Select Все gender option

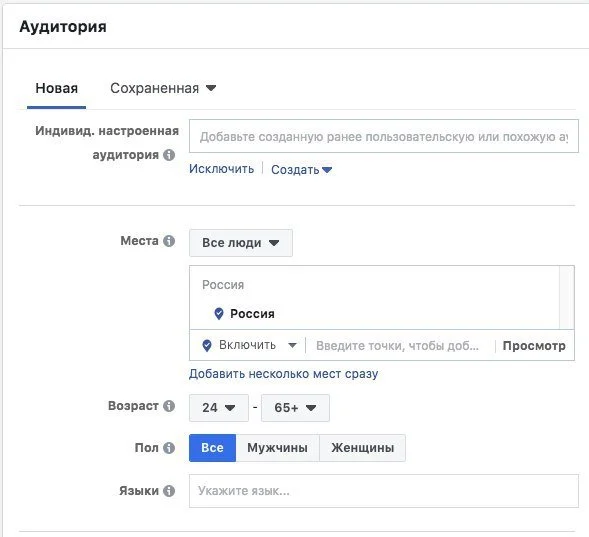(212, 448)
